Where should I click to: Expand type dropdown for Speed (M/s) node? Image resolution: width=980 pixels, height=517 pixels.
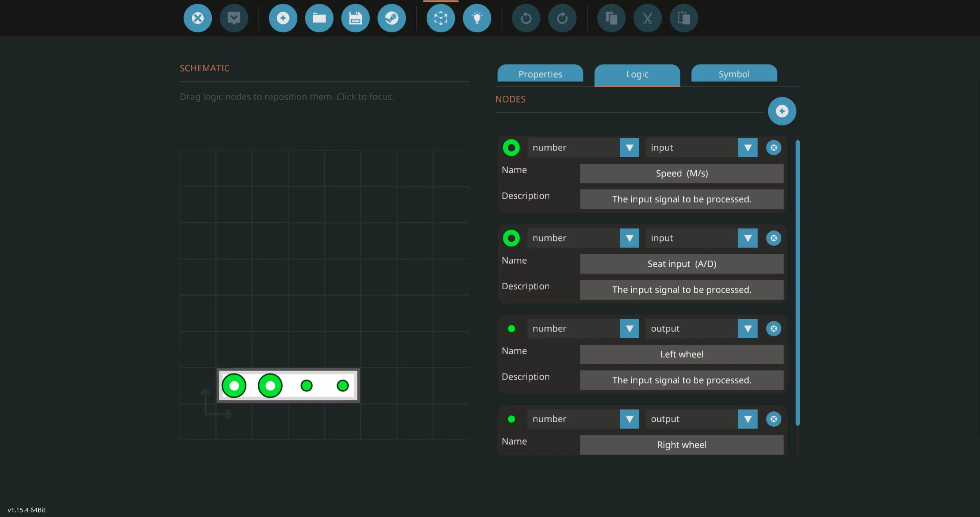[x=629, y=148]
